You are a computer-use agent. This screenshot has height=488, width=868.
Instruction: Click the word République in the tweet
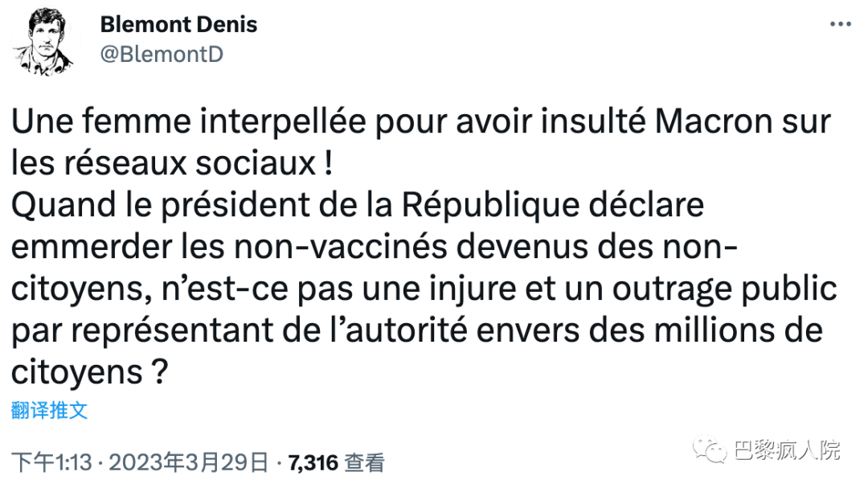489,205
